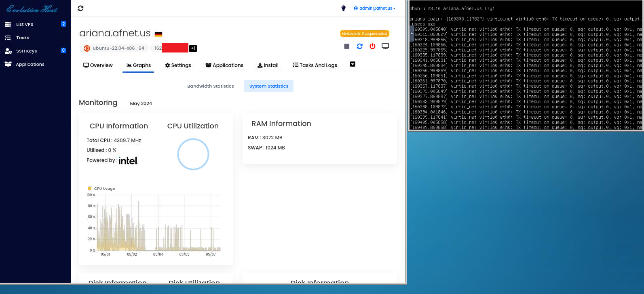This screenshot has height=294, width=644.
Task: Switch to the Overview tab
Action: point(98,65)
